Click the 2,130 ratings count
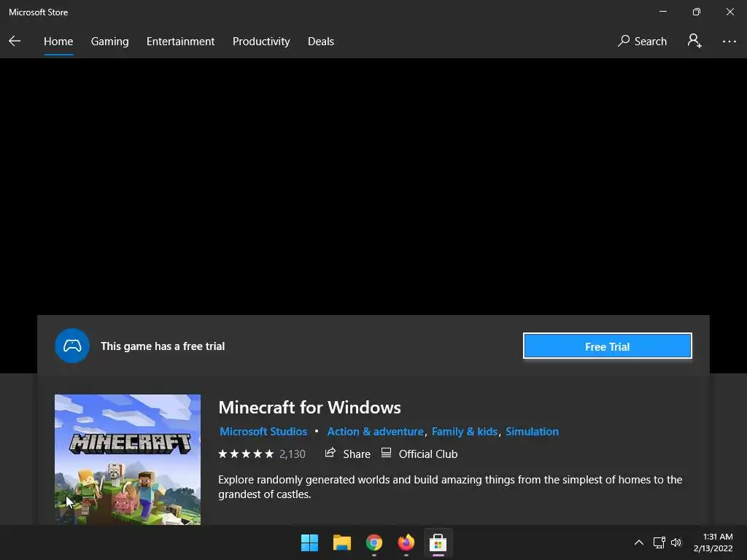This screenshot has height=560, width=747. click(292, 454)
